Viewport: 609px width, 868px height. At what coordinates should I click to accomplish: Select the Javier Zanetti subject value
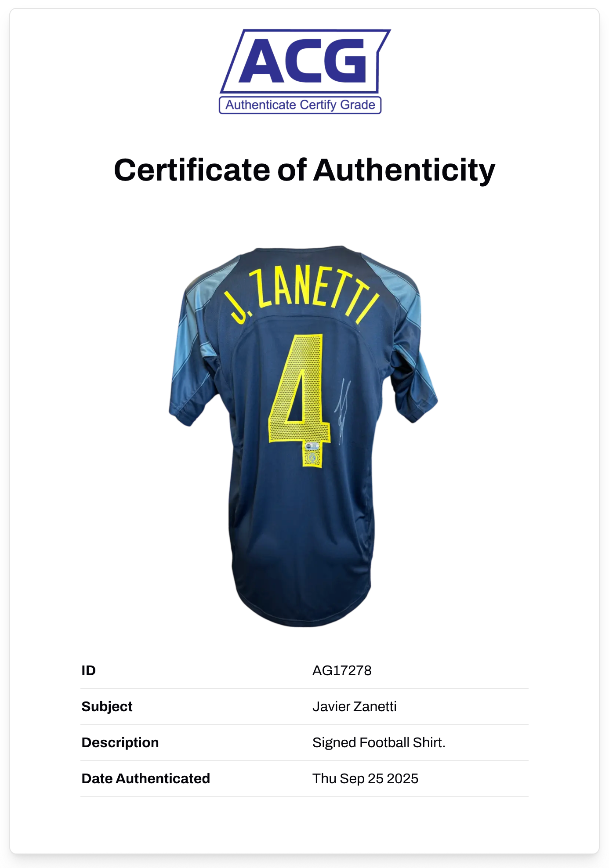(x=354, y=706)
